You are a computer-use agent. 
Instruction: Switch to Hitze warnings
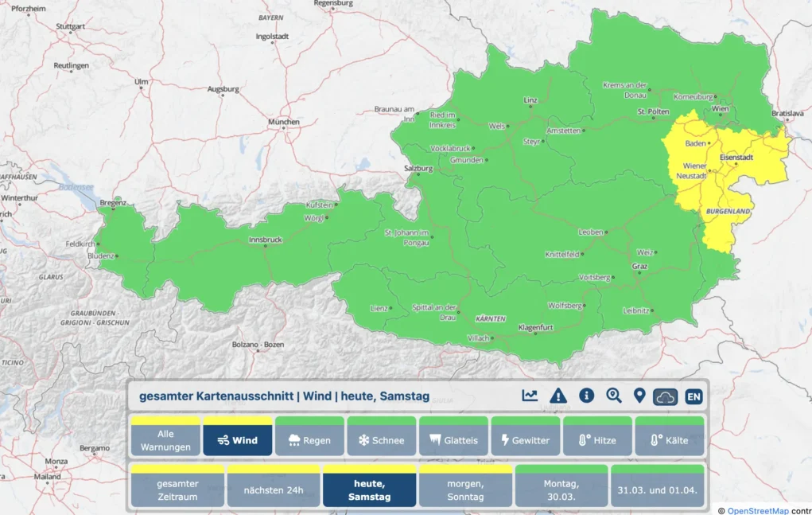(x=597, y=436)
